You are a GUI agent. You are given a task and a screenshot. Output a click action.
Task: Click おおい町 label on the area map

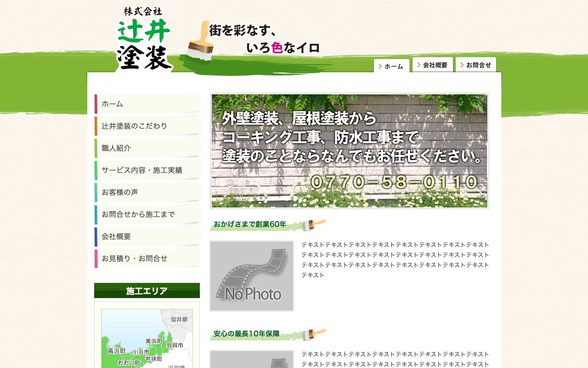tap(129, 363)
